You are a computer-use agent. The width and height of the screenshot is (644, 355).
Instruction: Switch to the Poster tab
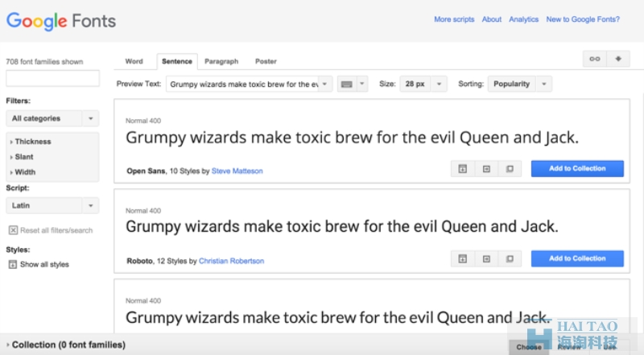click(266, 61)
